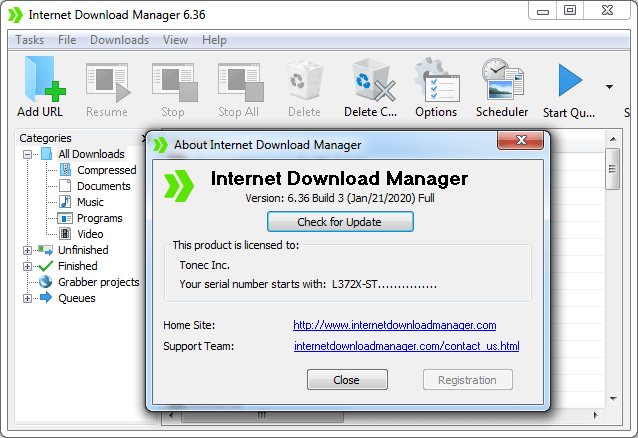638x438 pixels.
Task: Open the Tasks menu
Action: [x=30, y=40]
